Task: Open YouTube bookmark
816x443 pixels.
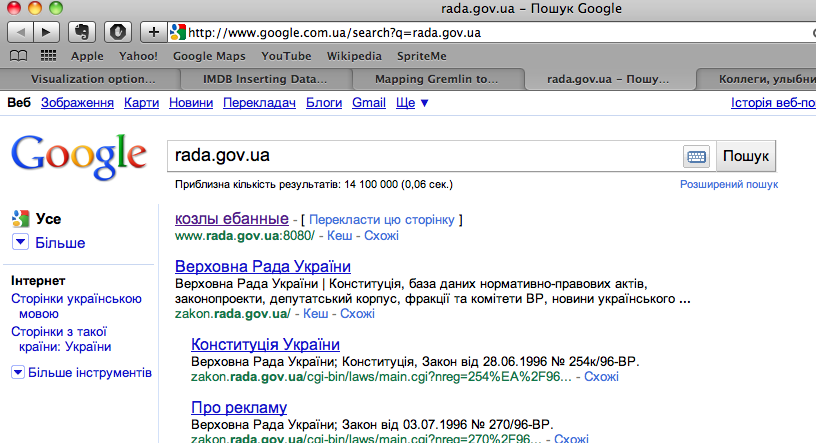Action: [286, 56]
